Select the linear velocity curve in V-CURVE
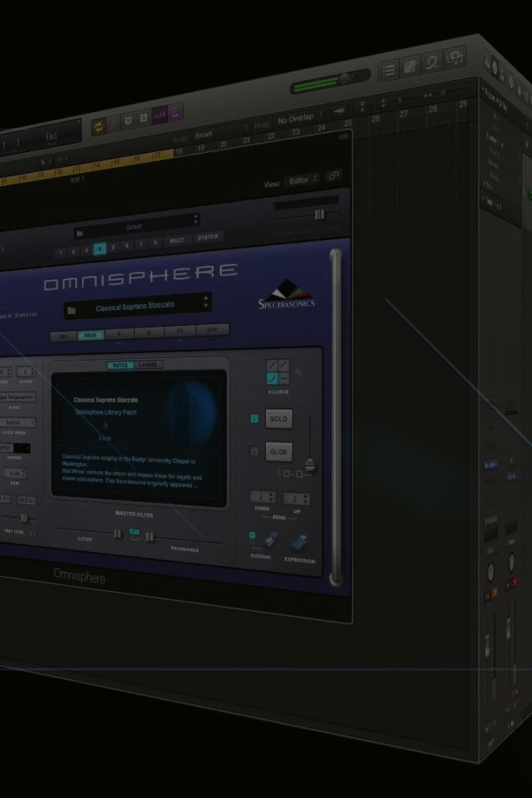This screenshot has height=798, width=532. (272, 367)
